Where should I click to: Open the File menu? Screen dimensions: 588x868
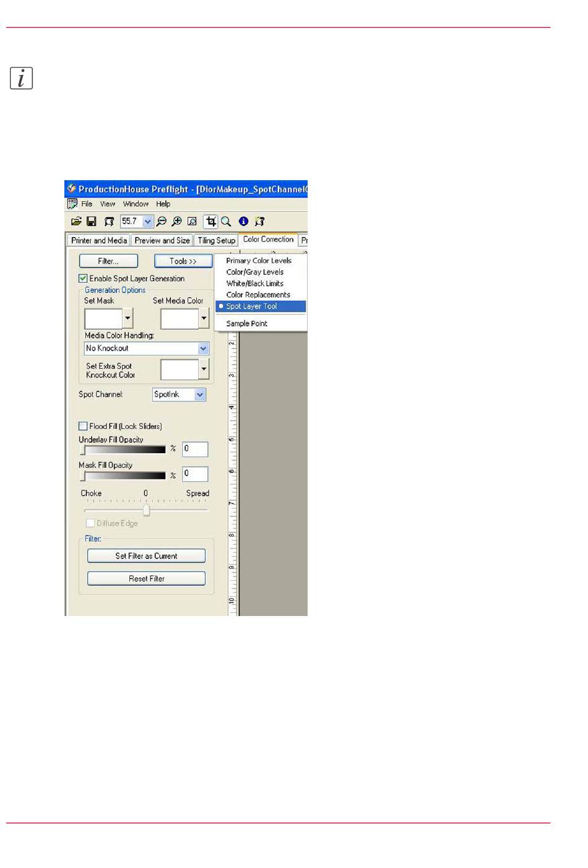[87, 204]
